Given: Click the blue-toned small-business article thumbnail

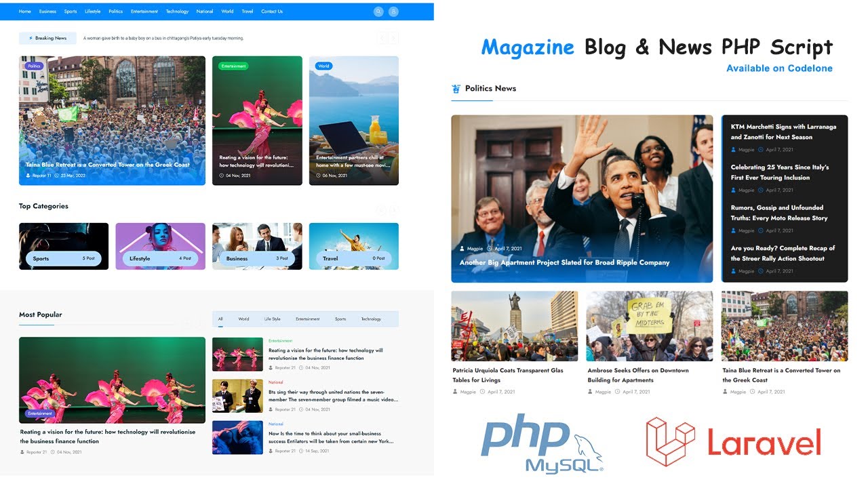Looking at the screenshot, I should pos(237,437).
